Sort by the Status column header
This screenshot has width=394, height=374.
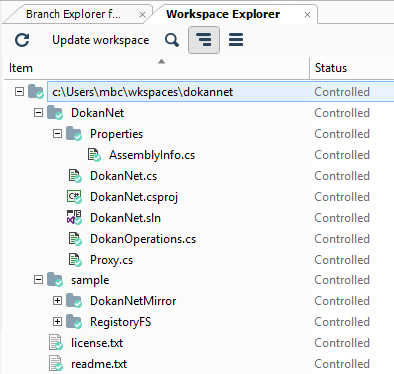(352, 68)
